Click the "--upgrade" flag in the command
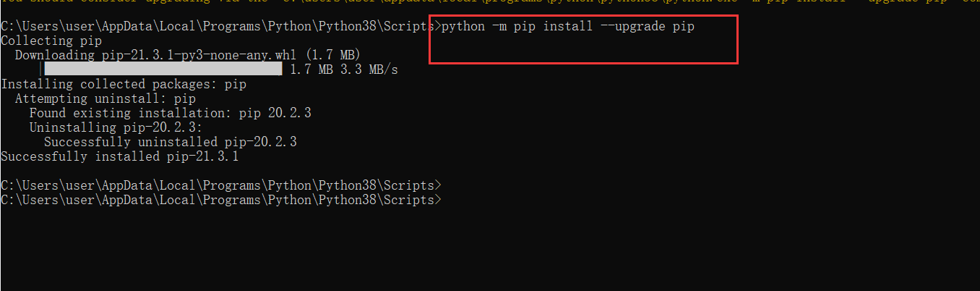 tap(633, 26)
